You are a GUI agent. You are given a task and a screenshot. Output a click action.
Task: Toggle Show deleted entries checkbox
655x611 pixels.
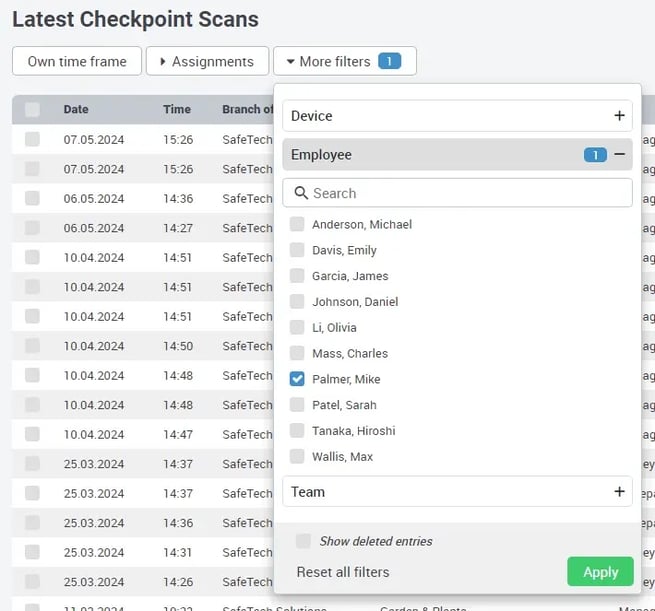pyautogui.click(x=303, y=541)
